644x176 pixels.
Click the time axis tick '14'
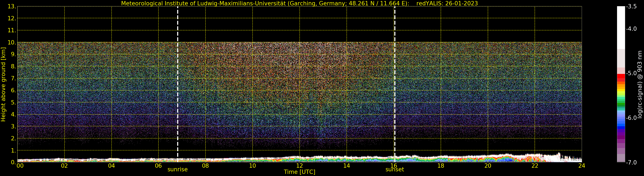pos(347,166)
